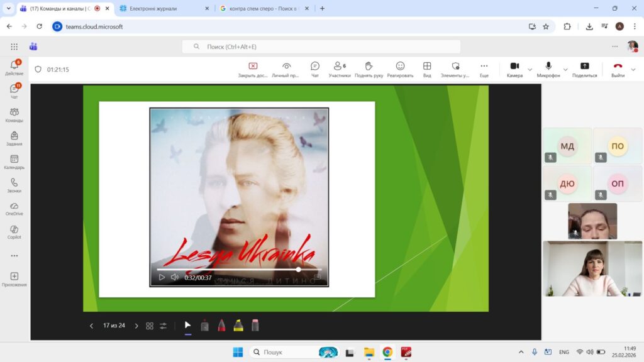
Task: Open leave meeting options arrow
Action: click(x=633, y=69)
